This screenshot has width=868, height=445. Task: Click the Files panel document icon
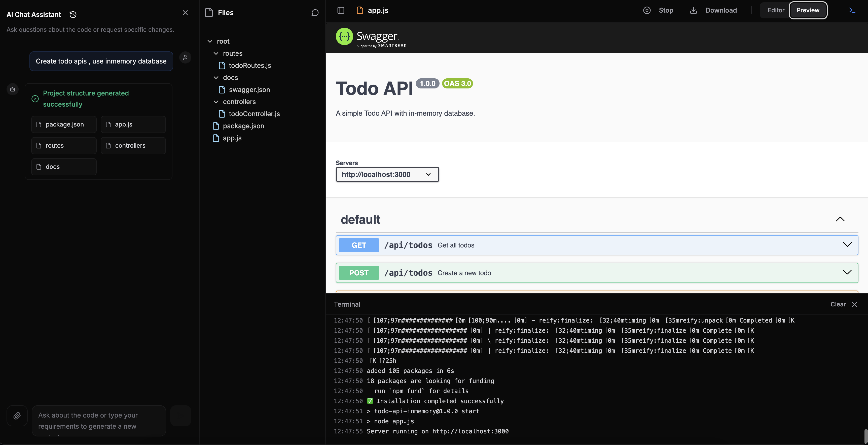209,13
